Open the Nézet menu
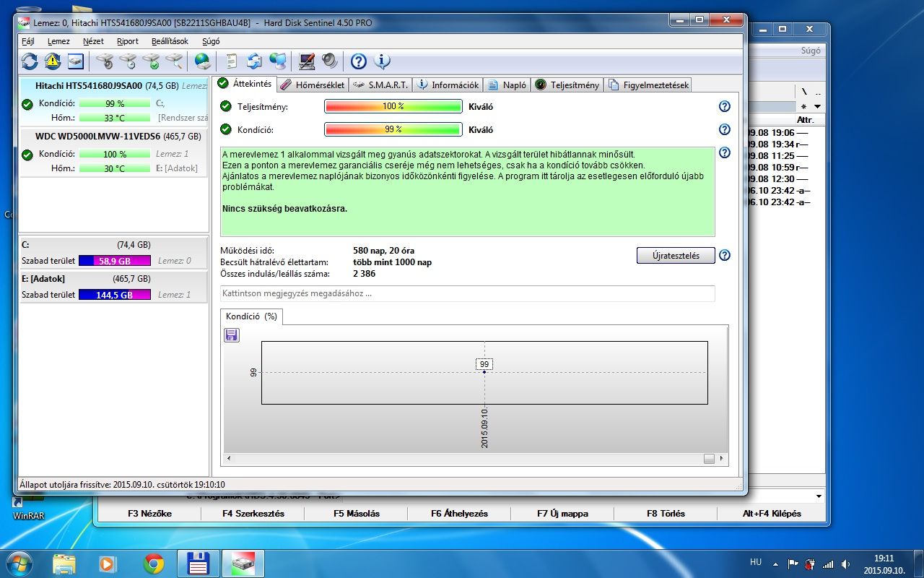Viewport: 924px width, 578px height. click(93, 41)
